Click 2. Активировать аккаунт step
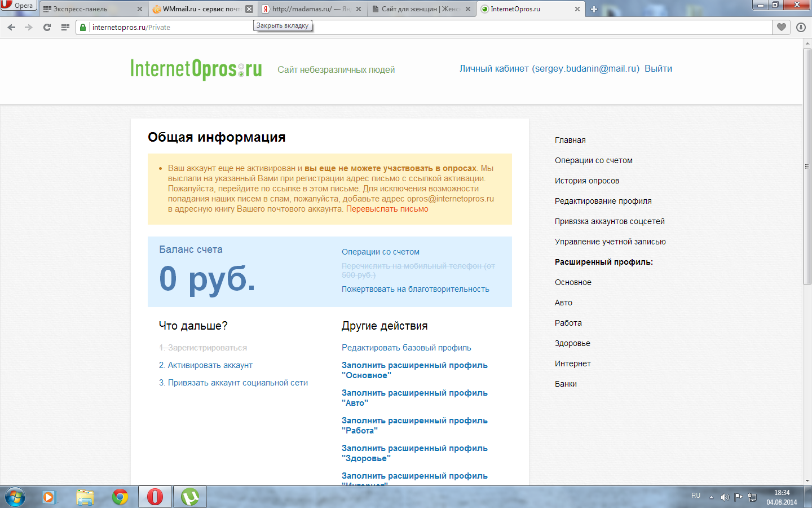Viewport: 812px width, 508px height. coord(206,365)
